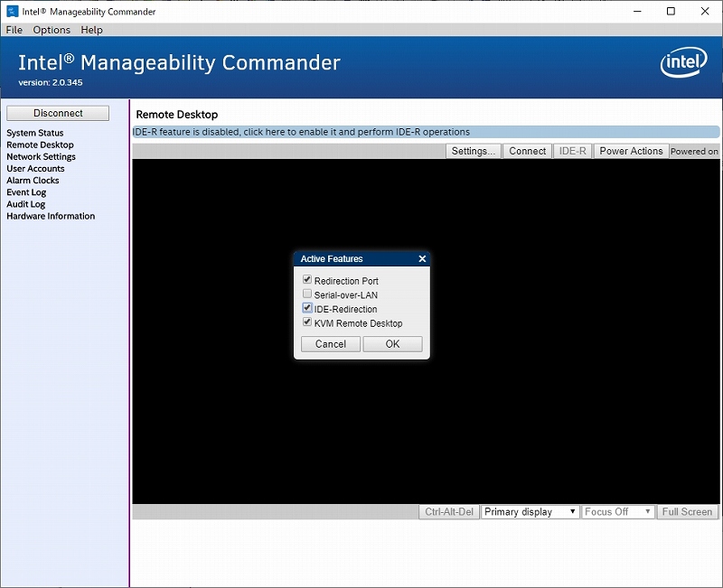Click the Full Screen button
This screenshot has width=723, height=588.
(687, 512)
